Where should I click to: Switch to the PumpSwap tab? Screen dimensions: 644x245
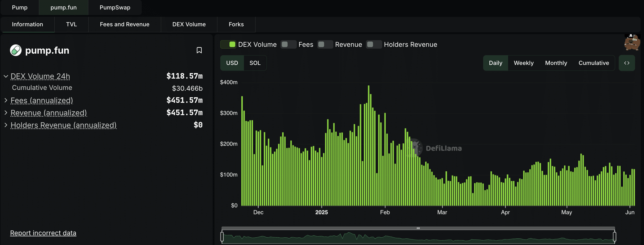[115, 7]
